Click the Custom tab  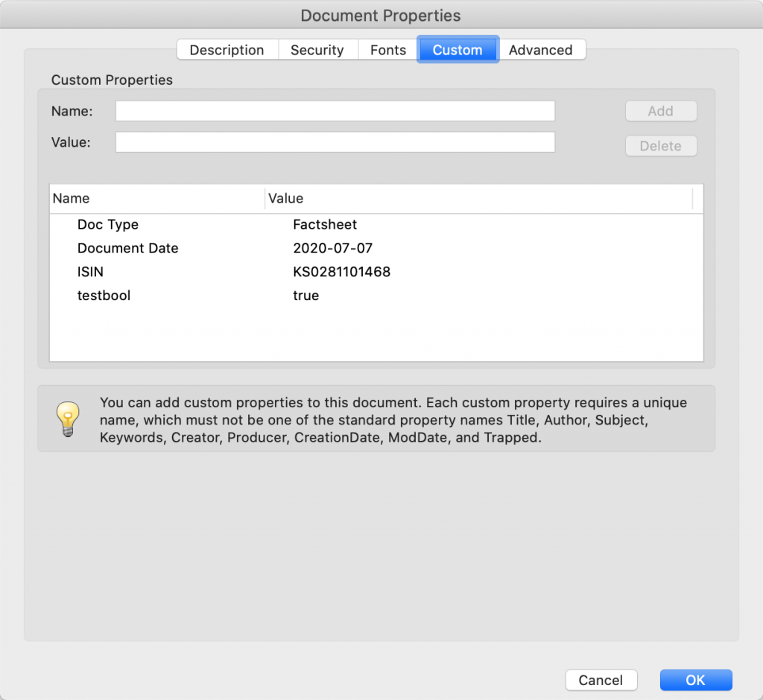coord(457,50)
